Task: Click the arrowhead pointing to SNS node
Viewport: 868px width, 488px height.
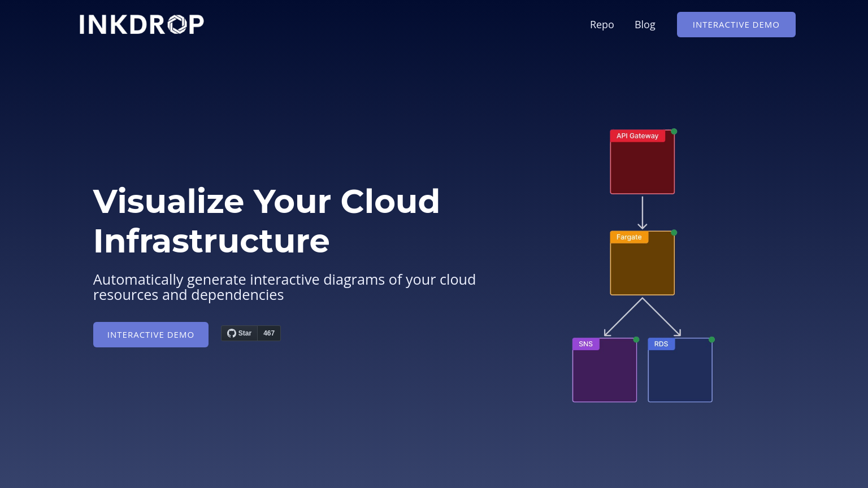Action: pos(607,333)
